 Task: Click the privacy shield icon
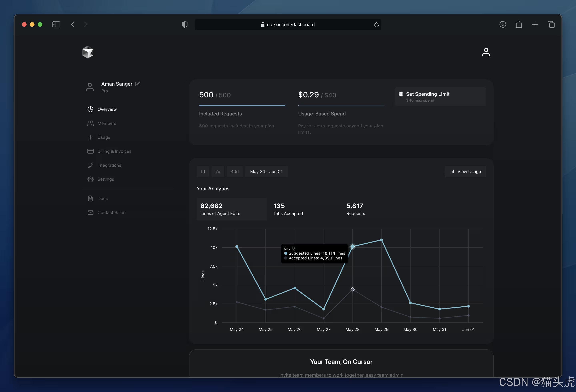(185, 24)
